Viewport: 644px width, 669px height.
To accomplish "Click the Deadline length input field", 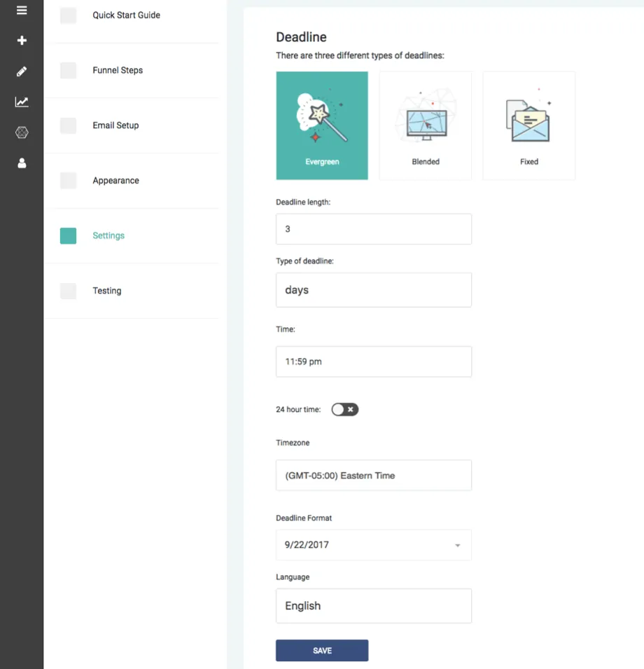I will [373, 229].
